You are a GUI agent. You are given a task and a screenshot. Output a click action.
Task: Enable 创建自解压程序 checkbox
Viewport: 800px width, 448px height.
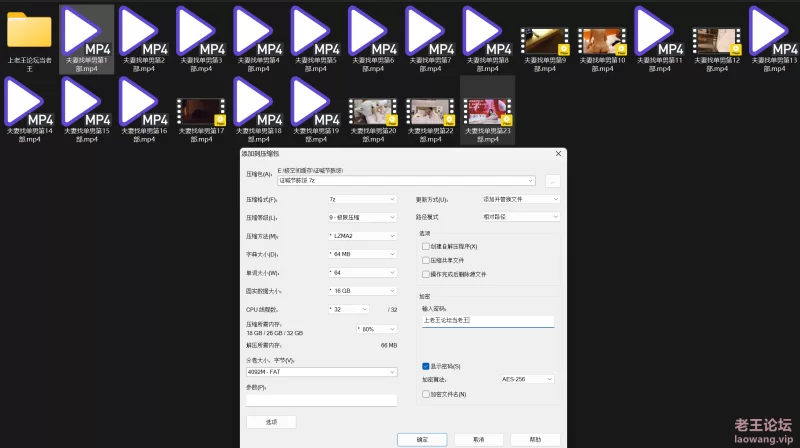point(426,246)
